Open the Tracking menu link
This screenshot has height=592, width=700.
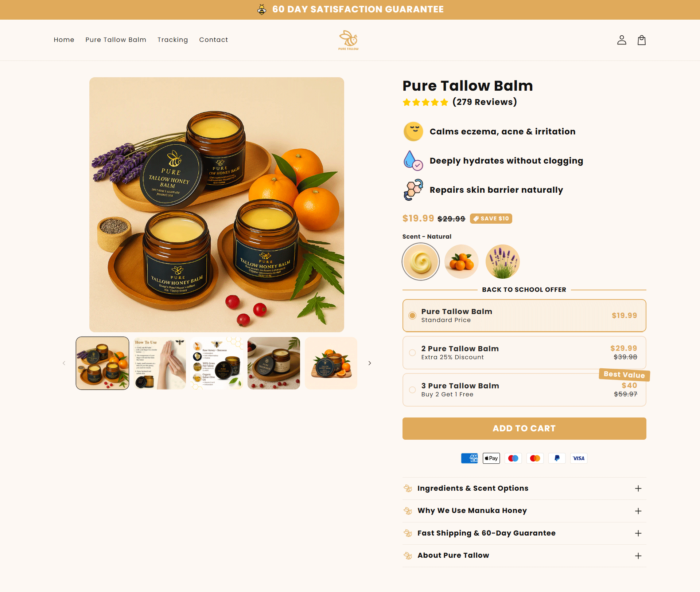[x=172, y=40]
